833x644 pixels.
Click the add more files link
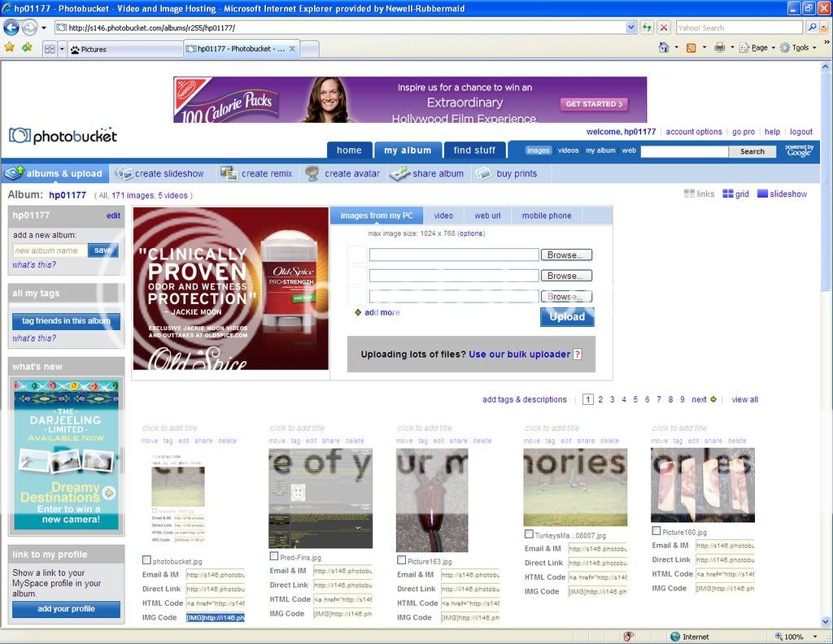click(382, 312)
